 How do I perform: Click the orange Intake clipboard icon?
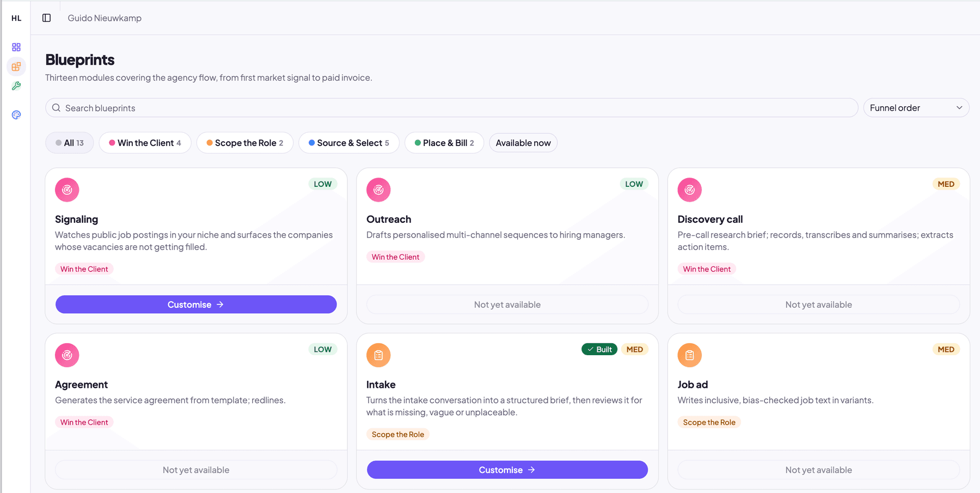[x=378, y=355]
